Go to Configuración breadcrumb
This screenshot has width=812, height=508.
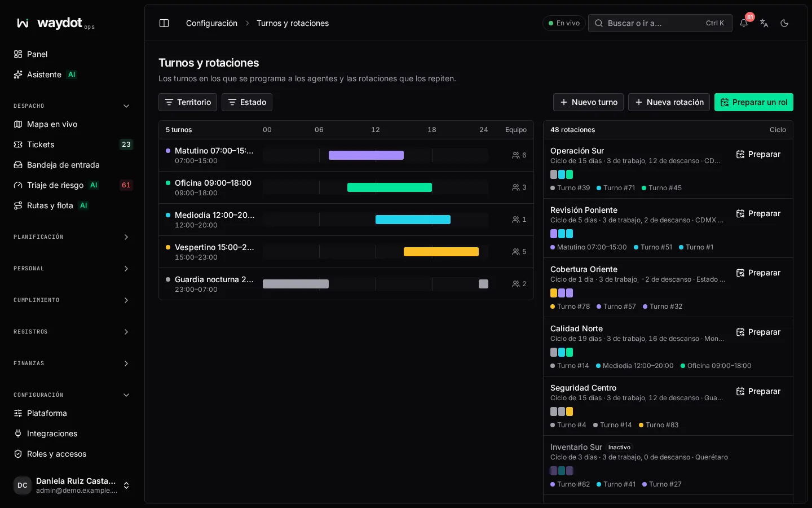point(211,23)
